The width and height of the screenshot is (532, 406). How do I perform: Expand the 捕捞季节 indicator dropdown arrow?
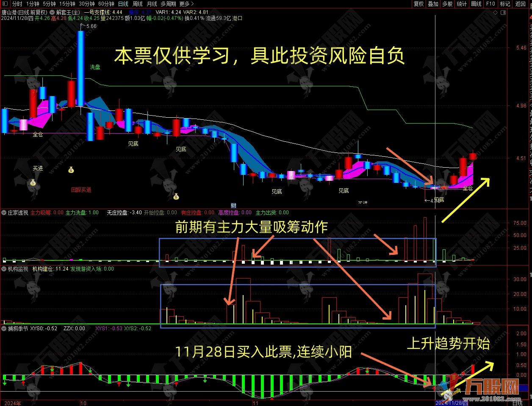4,329
